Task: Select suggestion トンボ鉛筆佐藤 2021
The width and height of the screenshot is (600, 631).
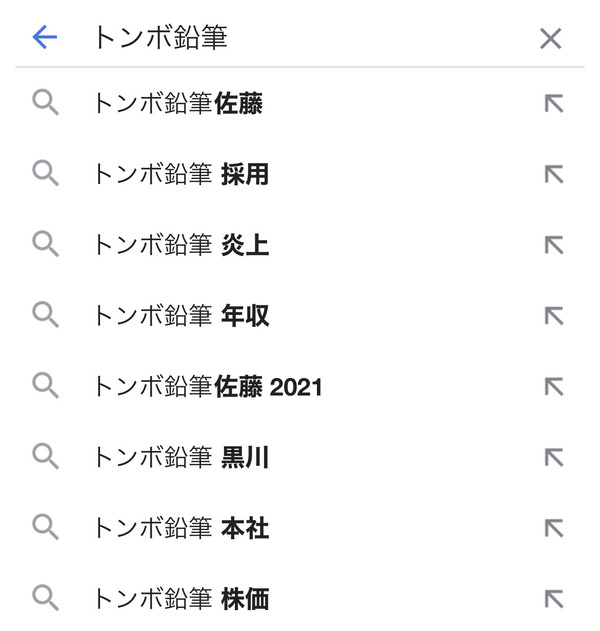Action: point(300,386)
